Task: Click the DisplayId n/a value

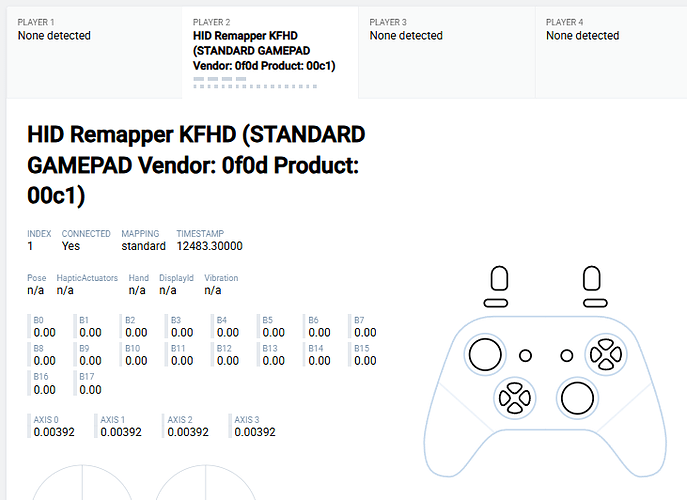Action: [x=168, y=290]
